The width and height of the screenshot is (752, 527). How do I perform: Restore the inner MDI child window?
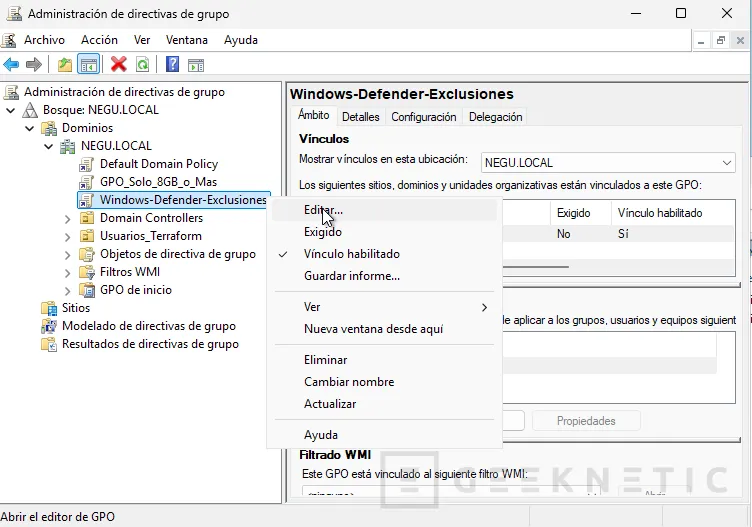tap(720, 41)
